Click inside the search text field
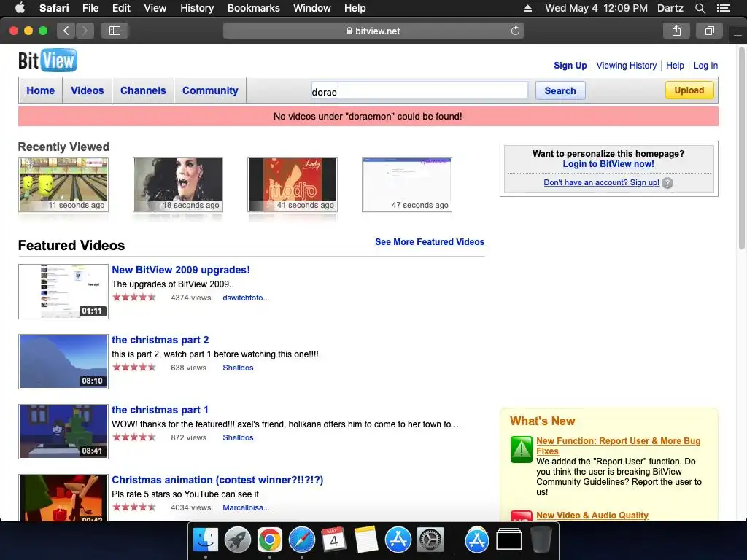Image resolution: width=747 pixels, height=560 pixels. click(419, 91)
